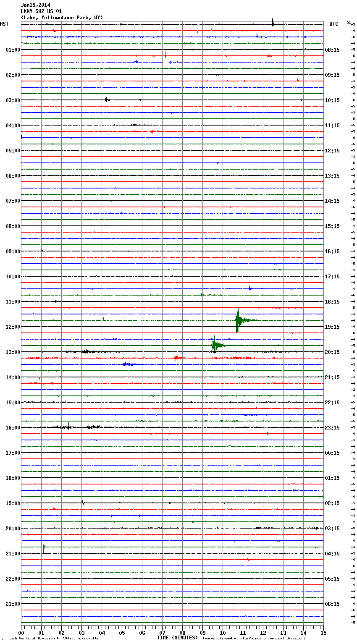Click the 23:15 UTC time label
The height and width of the screenshot is (644, 357).
tap(332, 428)
